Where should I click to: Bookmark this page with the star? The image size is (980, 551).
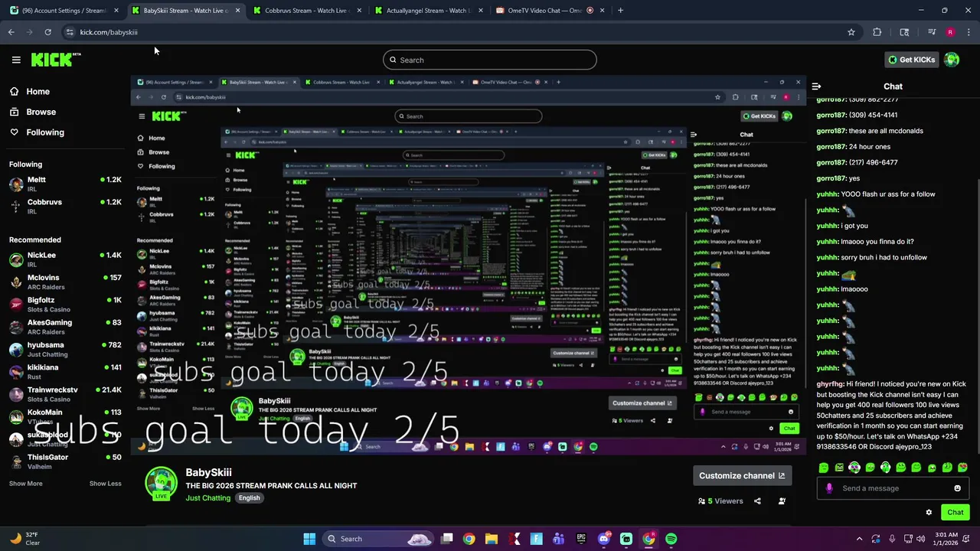[x=851, y=32]
